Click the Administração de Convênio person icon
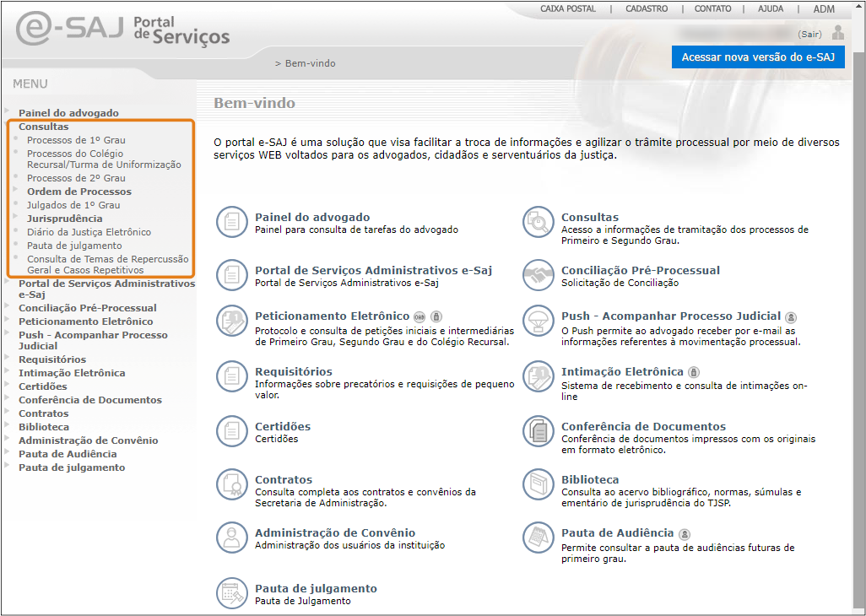This screenshot has width=866, height=616. (x=230, y=538)
